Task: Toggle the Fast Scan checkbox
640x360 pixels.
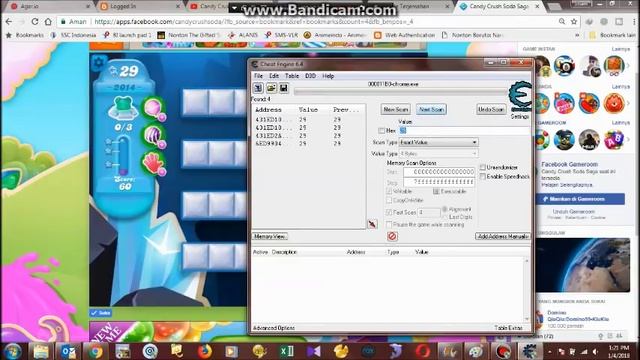Action: pos(389,212)
